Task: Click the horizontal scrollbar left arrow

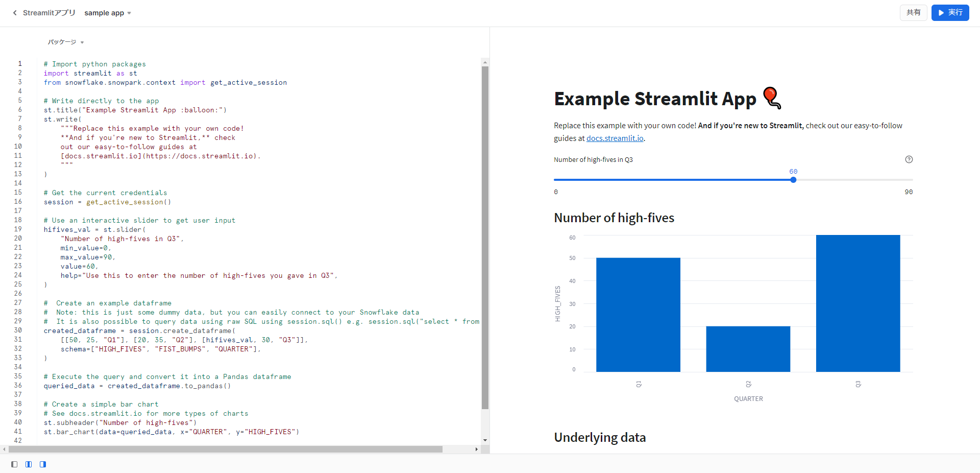Action: 5,450
